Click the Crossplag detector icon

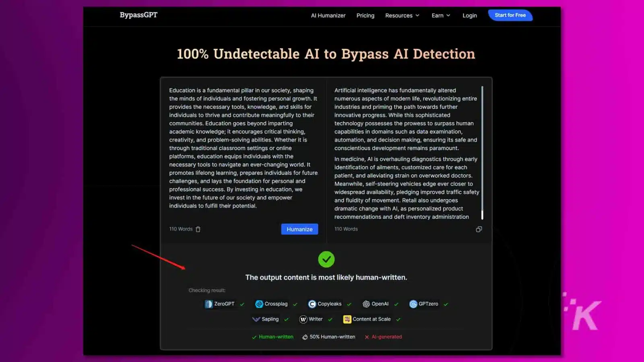[x=259, y=304]
